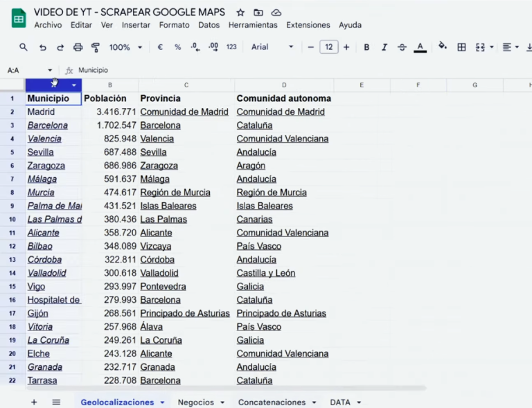Click the Barcelona link in Municipio column
Screen dimensions: 532x408
47,125
